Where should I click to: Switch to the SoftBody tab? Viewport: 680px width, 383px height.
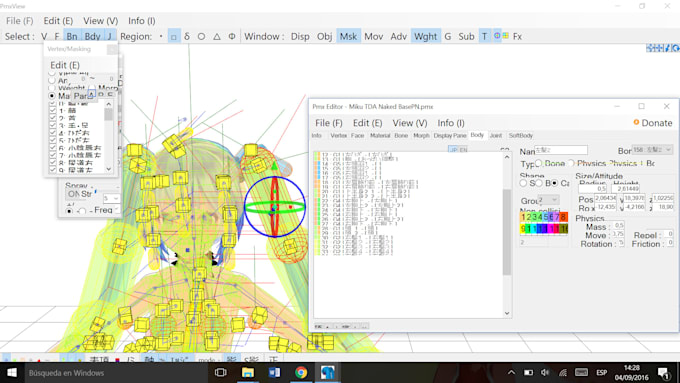click(520, 136)
